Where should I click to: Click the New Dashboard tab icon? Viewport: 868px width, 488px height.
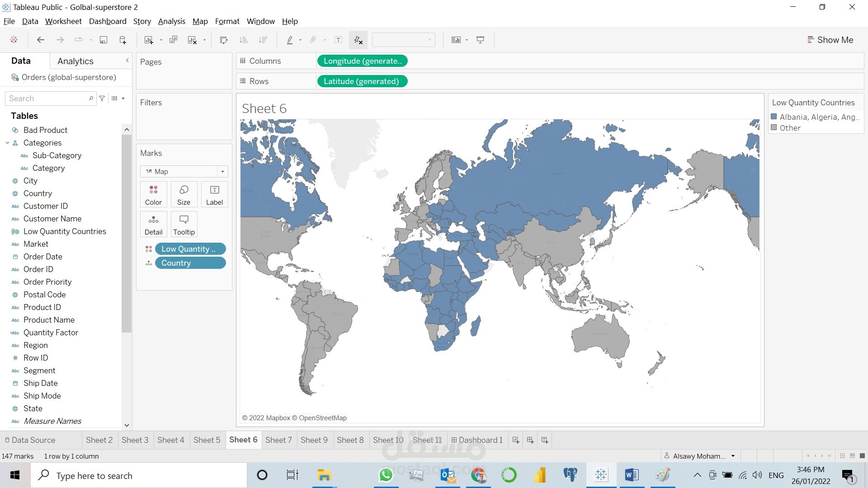pos(530,440)
